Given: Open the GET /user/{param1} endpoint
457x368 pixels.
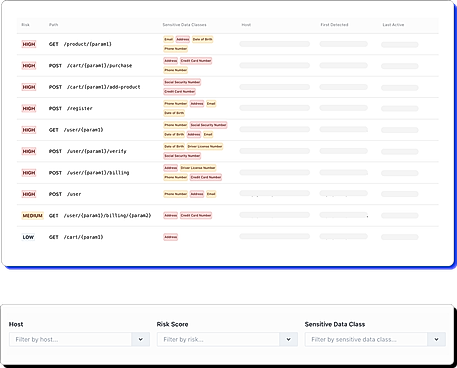Looking at the screenshot, I should 76,130.
